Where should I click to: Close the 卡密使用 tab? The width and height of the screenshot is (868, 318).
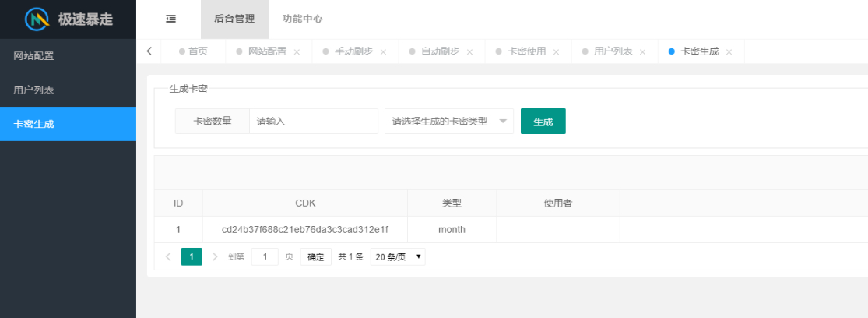556,52
